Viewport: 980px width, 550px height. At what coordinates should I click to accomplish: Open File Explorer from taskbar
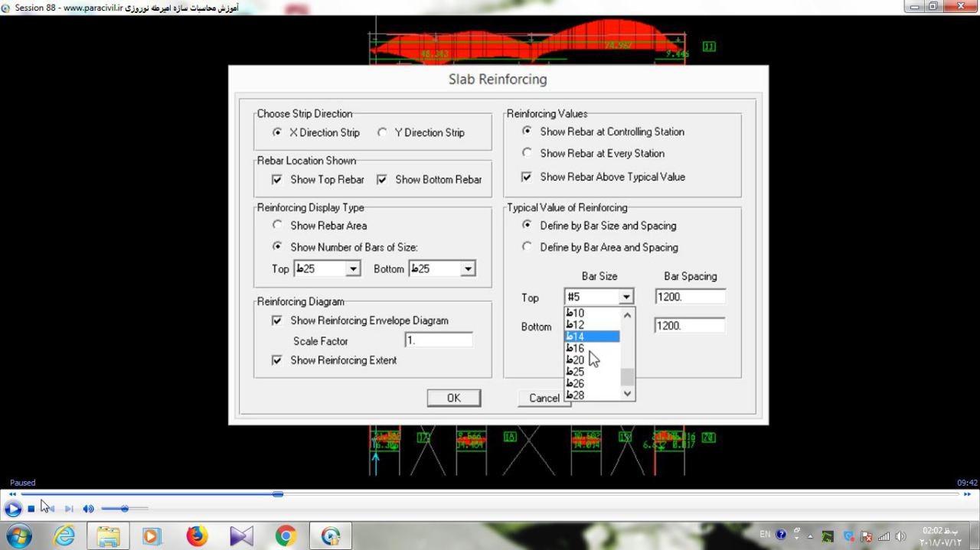(x=108, y=535)
